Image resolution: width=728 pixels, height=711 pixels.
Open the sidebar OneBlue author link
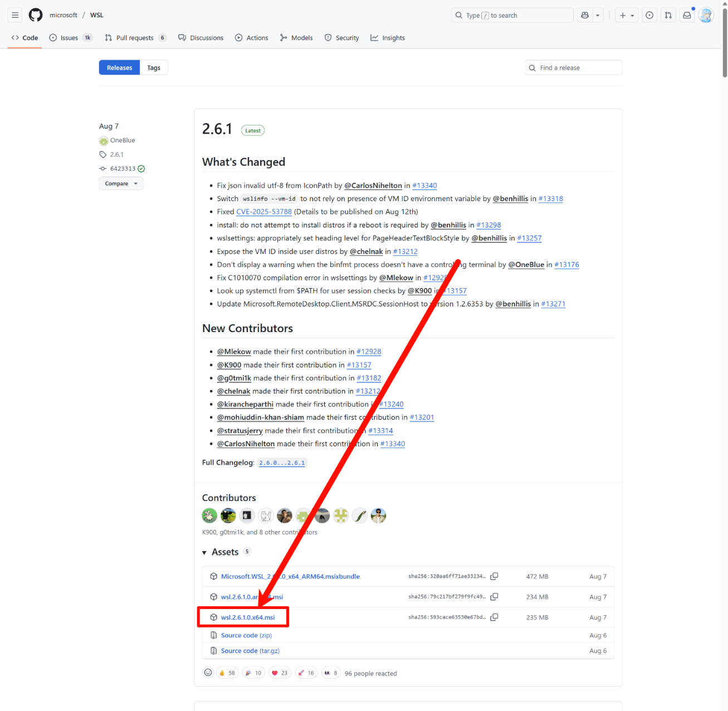pyautogui.click(x=123, y=140)
